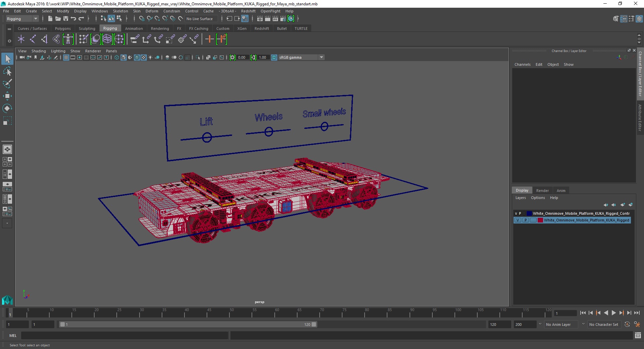Toggle Auto Keyframe button near timeline
The height and width of the screenshot is (349, 644).
pos(627,325)
